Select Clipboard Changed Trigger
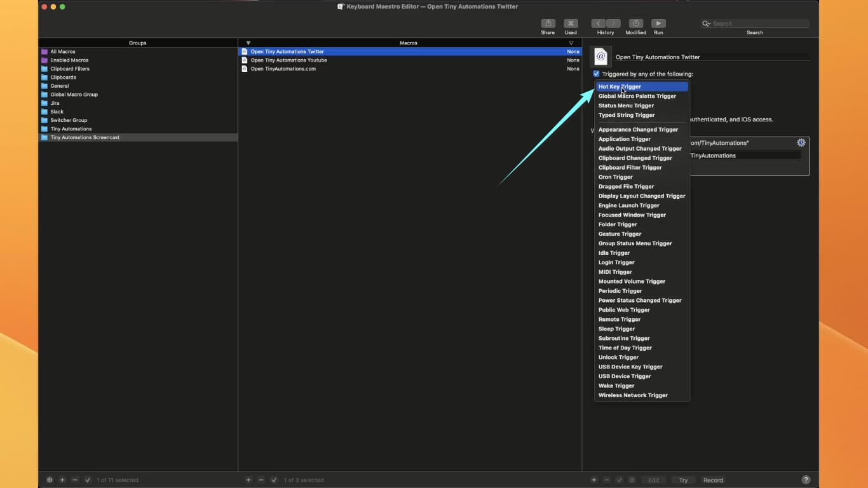868x488 pixels. pos(642,158)
